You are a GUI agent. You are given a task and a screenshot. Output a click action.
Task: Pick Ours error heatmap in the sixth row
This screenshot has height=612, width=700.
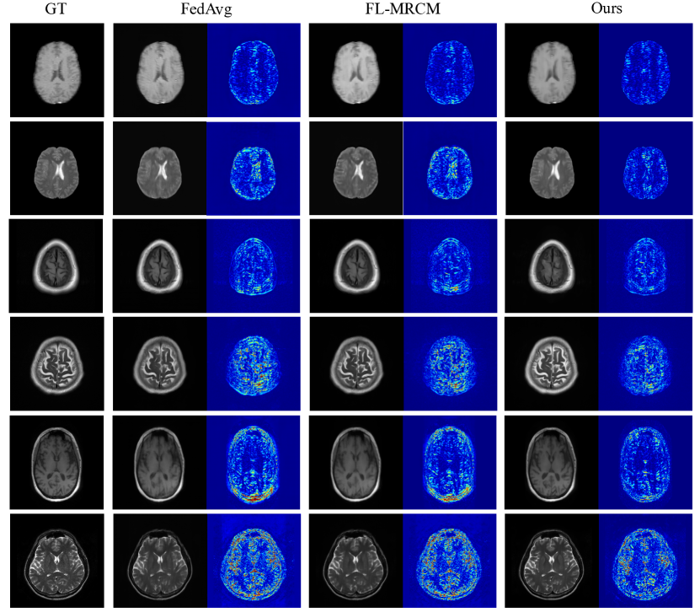(x=645, y=561)
